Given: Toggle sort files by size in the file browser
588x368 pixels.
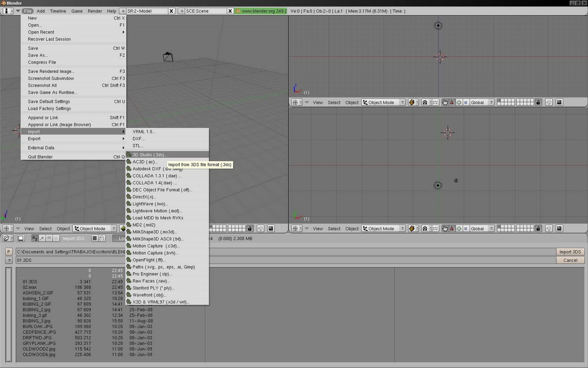Looking at the screenshot, I should click(56, 238).
